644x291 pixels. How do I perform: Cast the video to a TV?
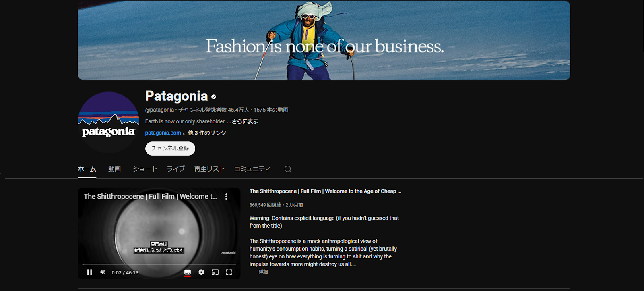tap(215, 272)
